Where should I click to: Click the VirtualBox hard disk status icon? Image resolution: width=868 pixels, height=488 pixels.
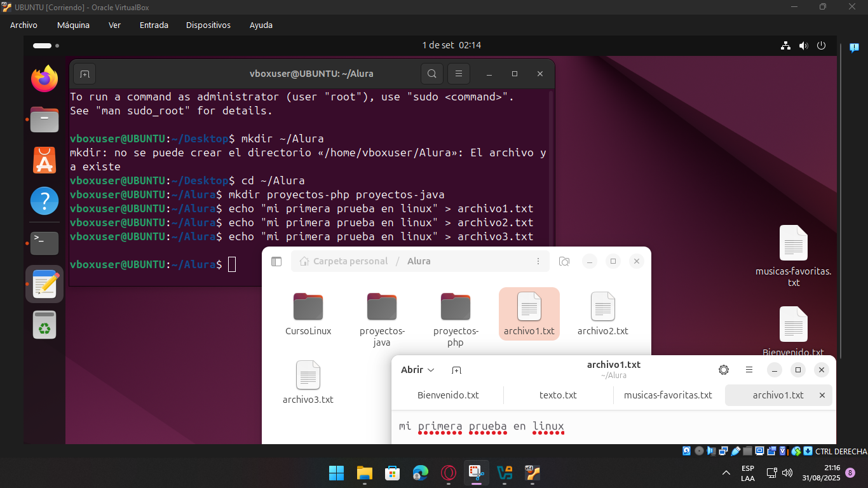pos(687,451)
